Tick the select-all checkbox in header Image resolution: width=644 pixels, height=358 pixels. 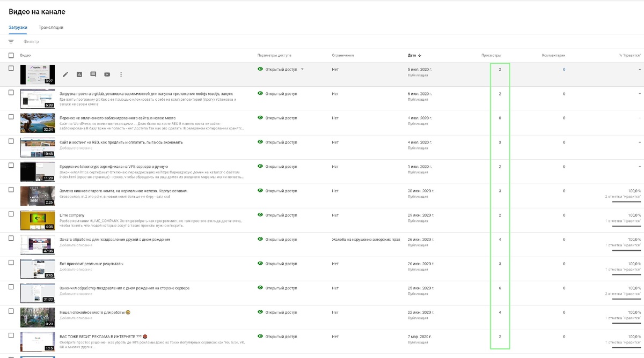[11, 55]
